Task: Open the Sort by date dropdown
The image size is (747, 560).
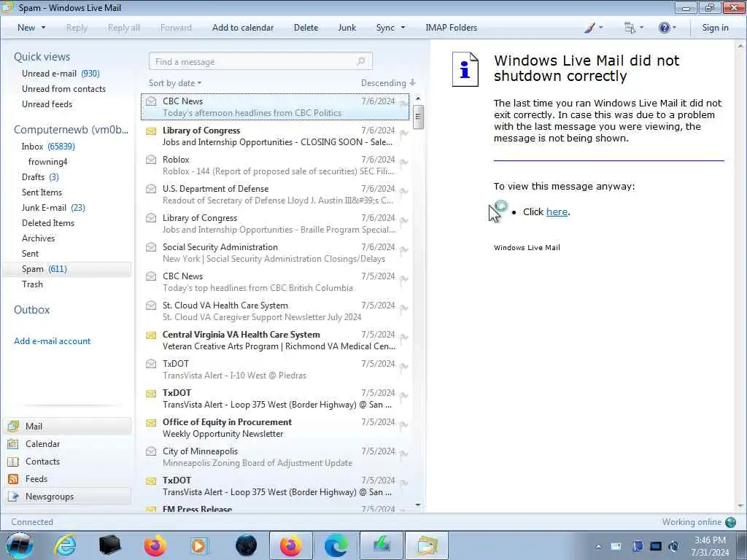Action: click(175, 83)
